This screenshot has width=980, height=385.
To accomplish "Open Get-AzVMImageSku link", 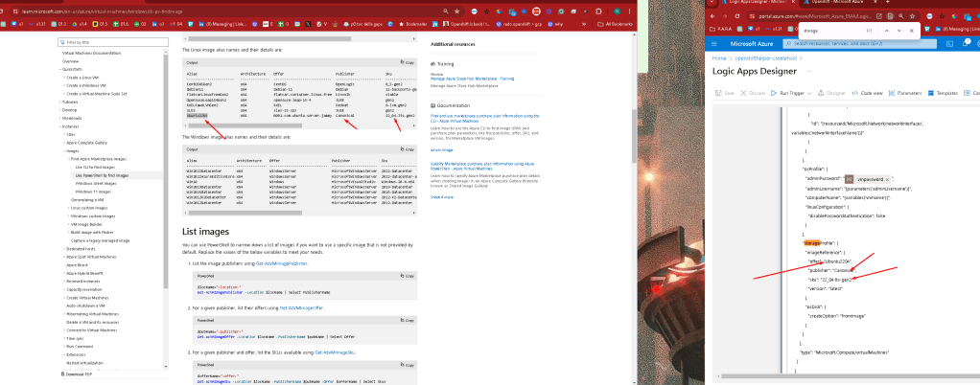I will click(336, 352).
